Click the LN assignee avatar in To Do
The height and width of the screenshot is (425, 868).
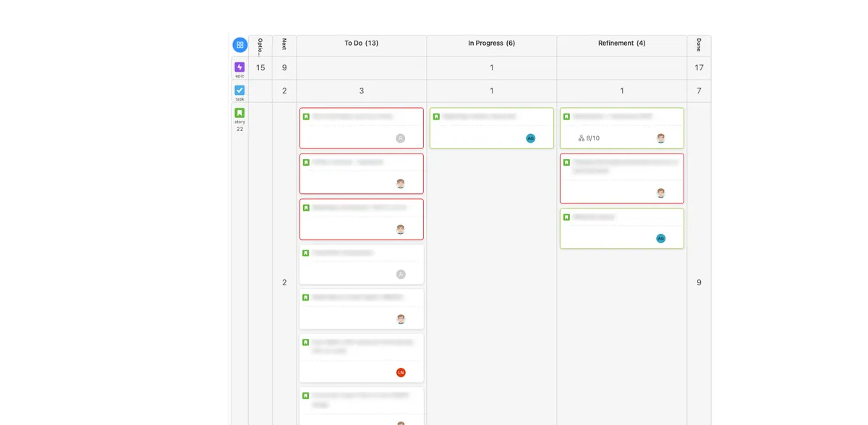(401, 372)
